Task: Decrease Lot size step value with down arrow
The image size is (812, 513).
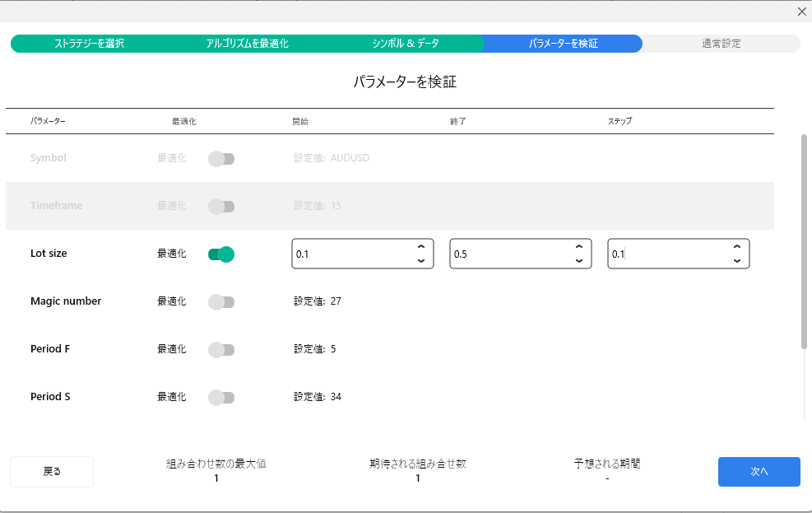Action: (737, 261)
